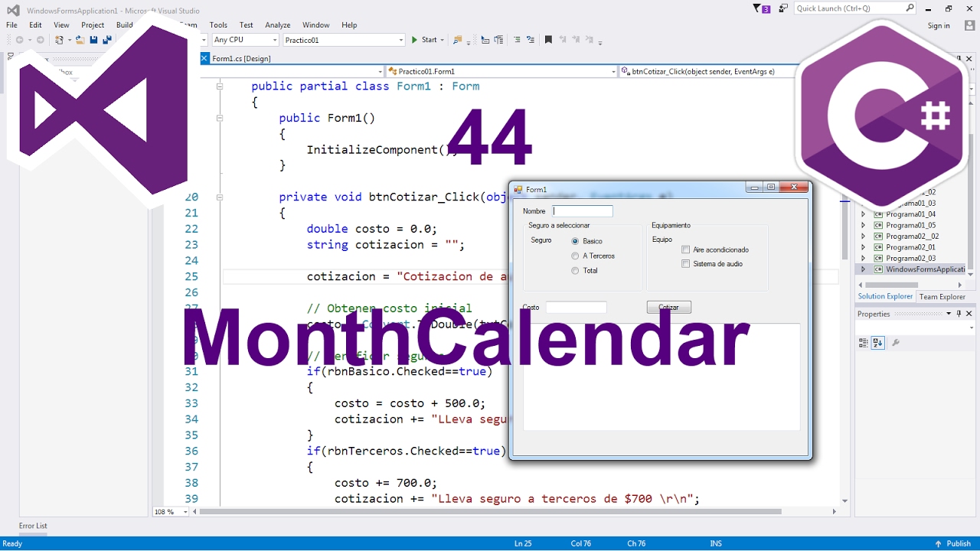Select the Basico radio button
The height and width of the screenshot is (551, 980).
(575, 241)
